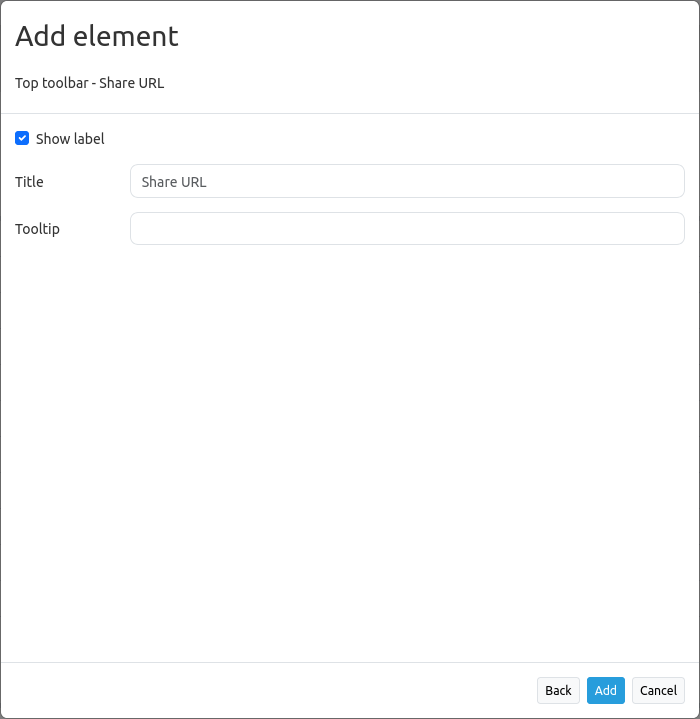Image resolution: width=700 pixels, height=719 pixels.
Task: Click the "Add element" dialog heading
Action: [x=97, y=36]
